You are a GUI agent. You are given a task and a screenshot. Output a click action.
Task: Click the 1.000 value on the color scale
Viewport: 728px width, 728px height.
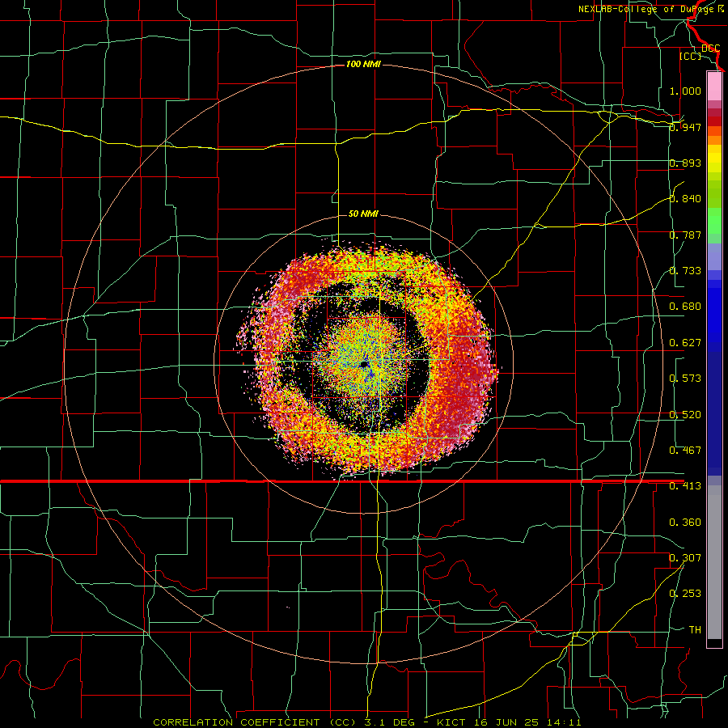pos(685,91)
